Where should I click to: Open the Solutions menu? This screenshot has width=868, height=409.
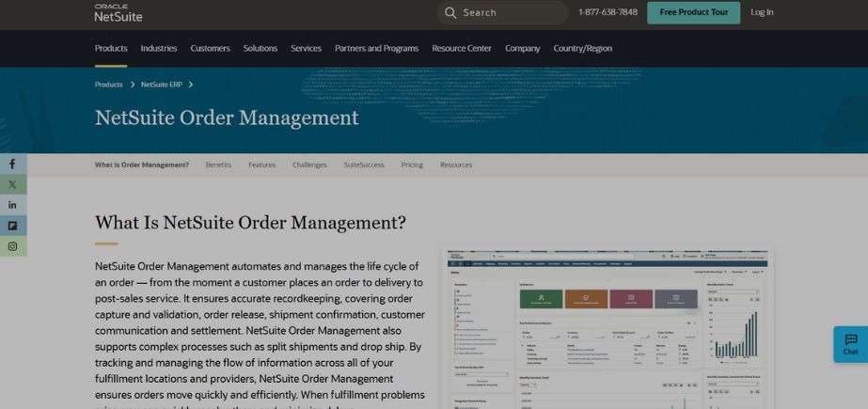coord(260,48)
